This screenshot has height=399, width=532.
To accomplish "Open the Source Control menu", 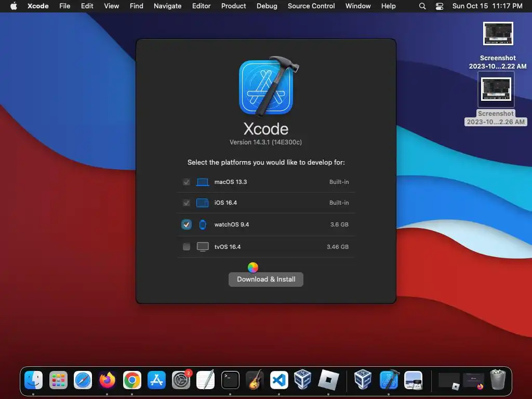I will 311,6.
